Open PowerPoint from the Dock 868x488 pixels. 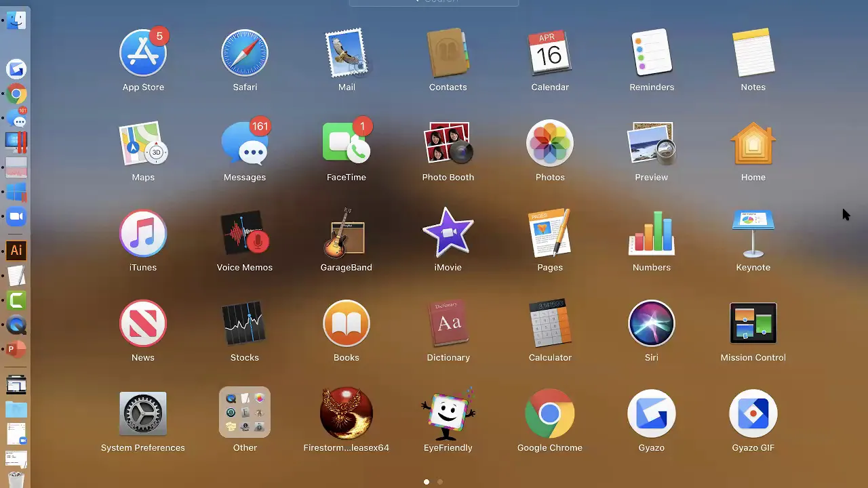(16, 350)
